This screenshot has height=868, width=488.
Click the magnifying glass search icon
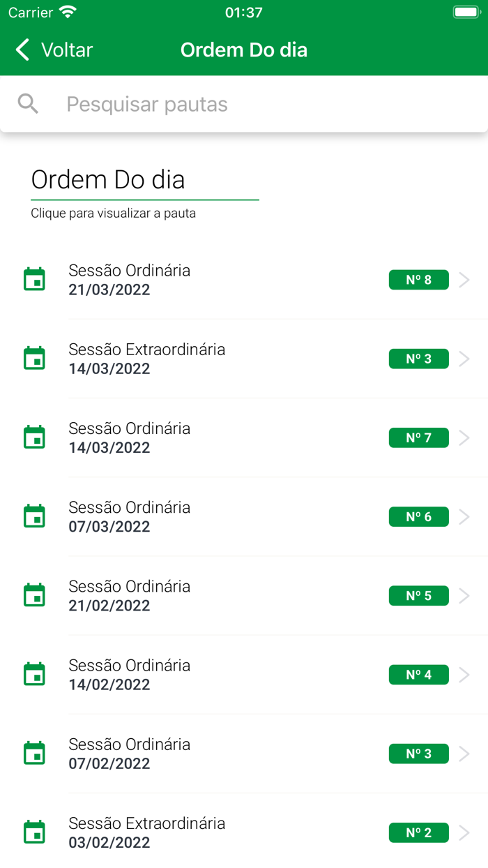tap(28, 103)
